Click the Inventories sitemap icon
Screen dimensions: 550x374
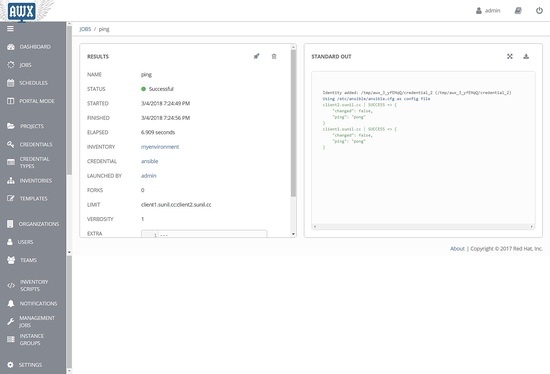tap(11, 181)
